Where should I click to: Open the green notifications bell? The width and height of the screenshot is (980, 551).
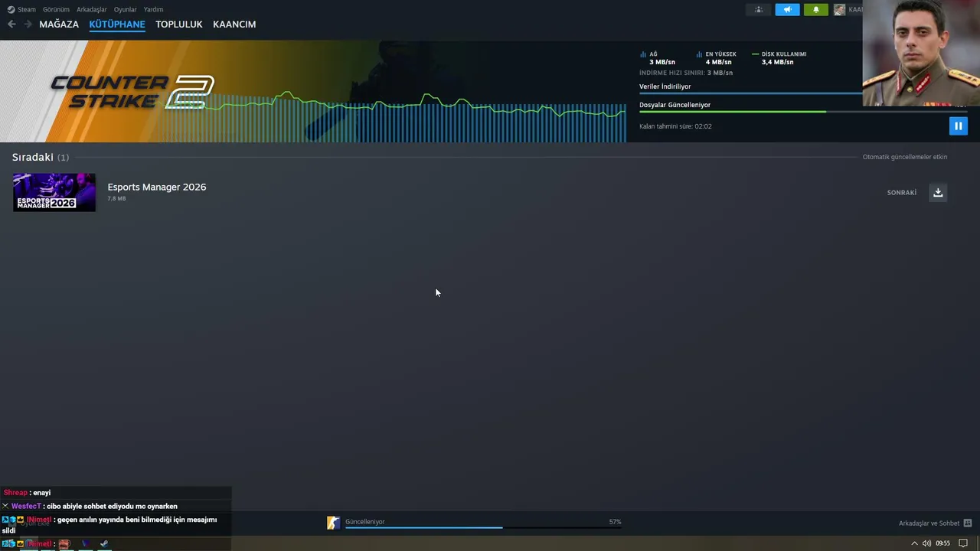point(815,10)
